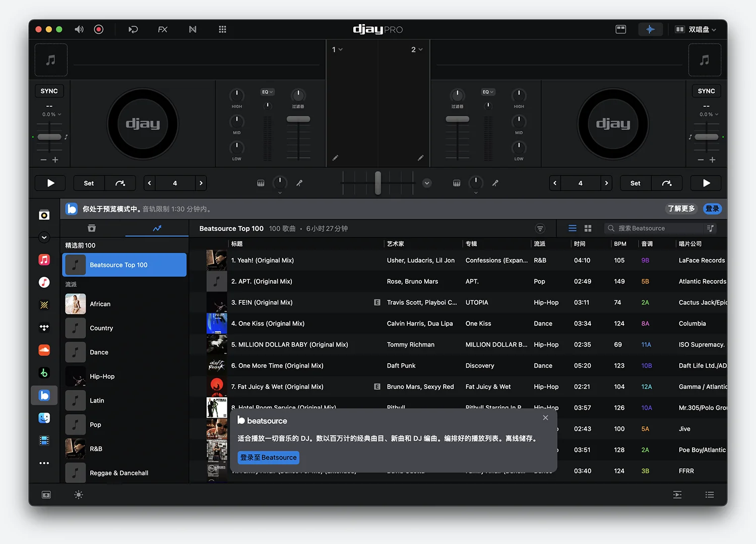This screenshot has width=756, height=544.
Task: Increase the right deck loop length
Action: (606, 183)
